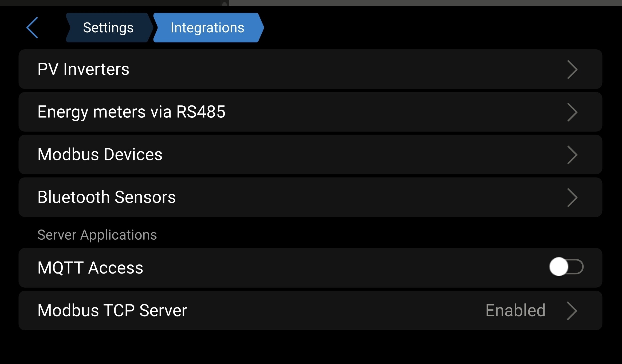Click the Bluetooth Sensors text label

tap(107, 197)
